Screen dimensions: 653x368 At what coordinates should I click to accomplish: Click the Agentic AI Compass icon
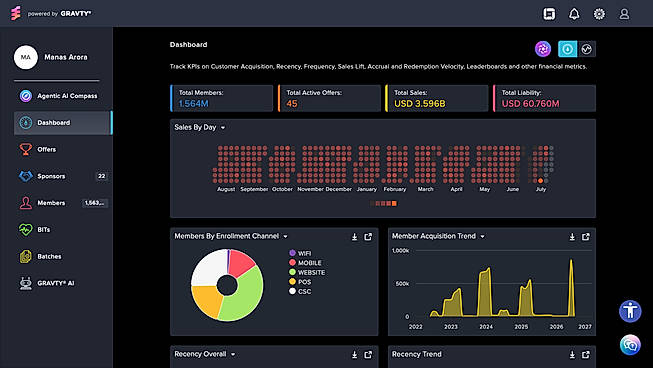tap(25, 96)
